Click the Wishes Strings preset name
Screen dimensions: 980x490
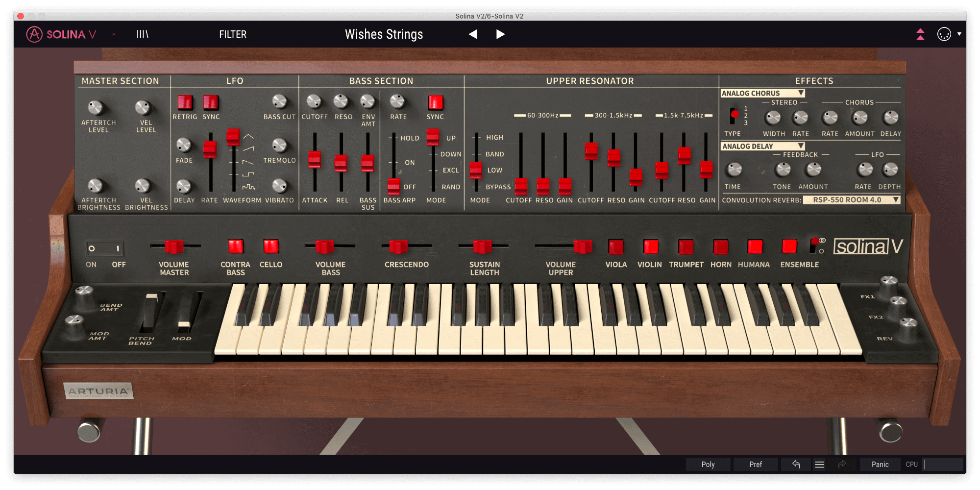coord(384,34)
